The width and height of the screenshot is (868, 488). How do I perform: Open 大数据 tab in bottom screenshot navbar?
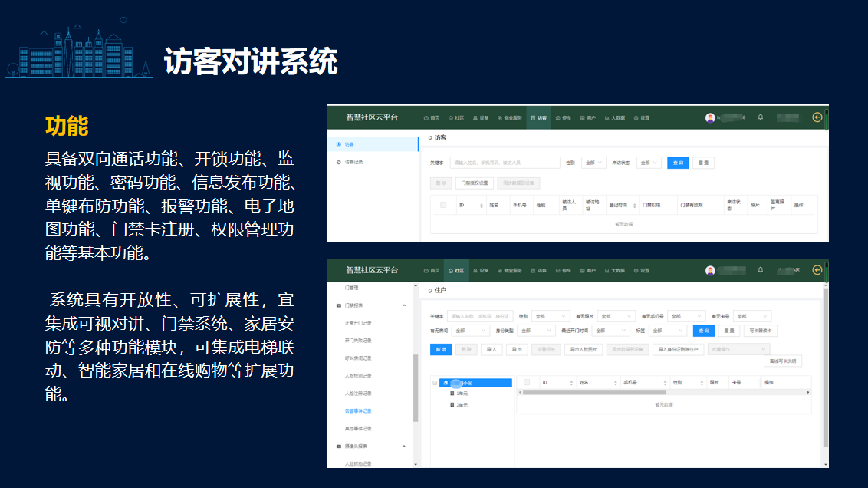pos(615,271)
